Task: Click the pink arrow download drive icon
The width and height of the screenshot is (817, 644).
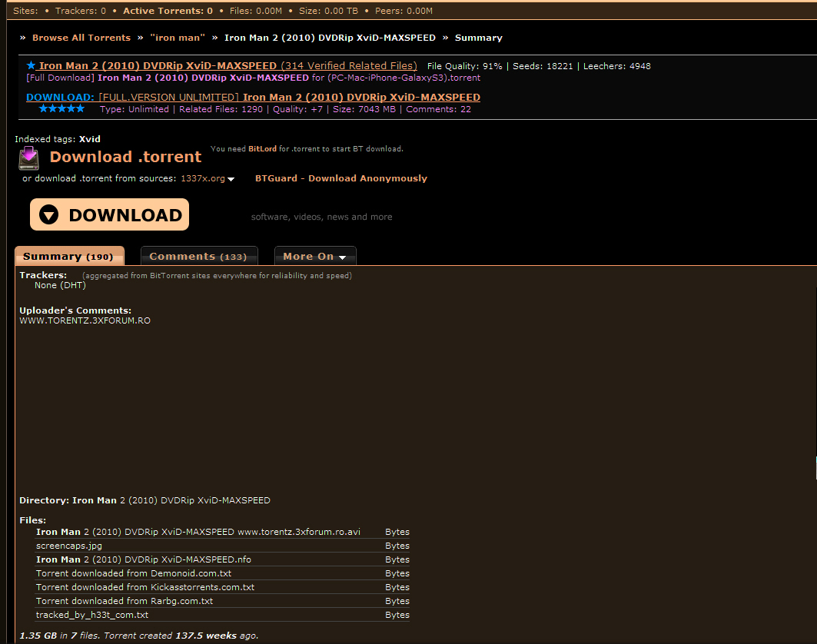Action: point(28,158)
